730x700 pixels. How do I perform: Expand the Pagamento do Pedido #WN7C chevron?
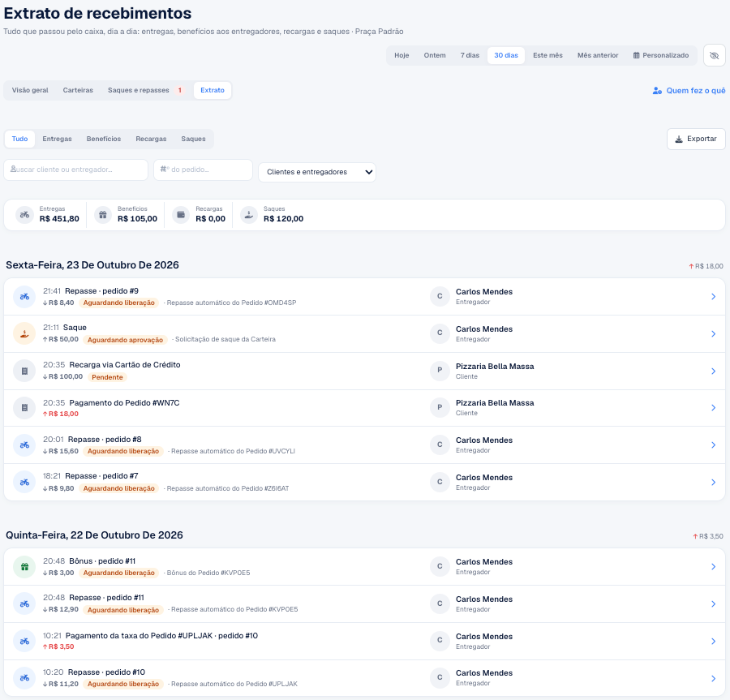713,408
